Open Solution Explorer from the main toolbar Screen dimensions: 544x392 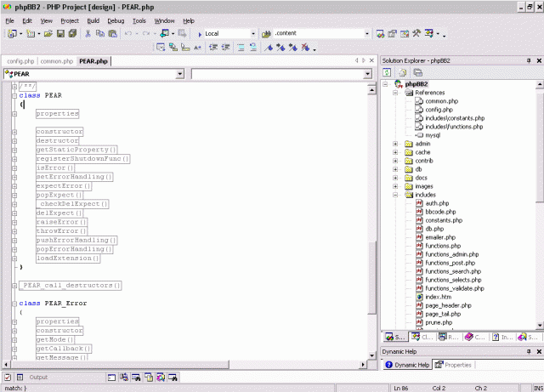pos(380,34)
